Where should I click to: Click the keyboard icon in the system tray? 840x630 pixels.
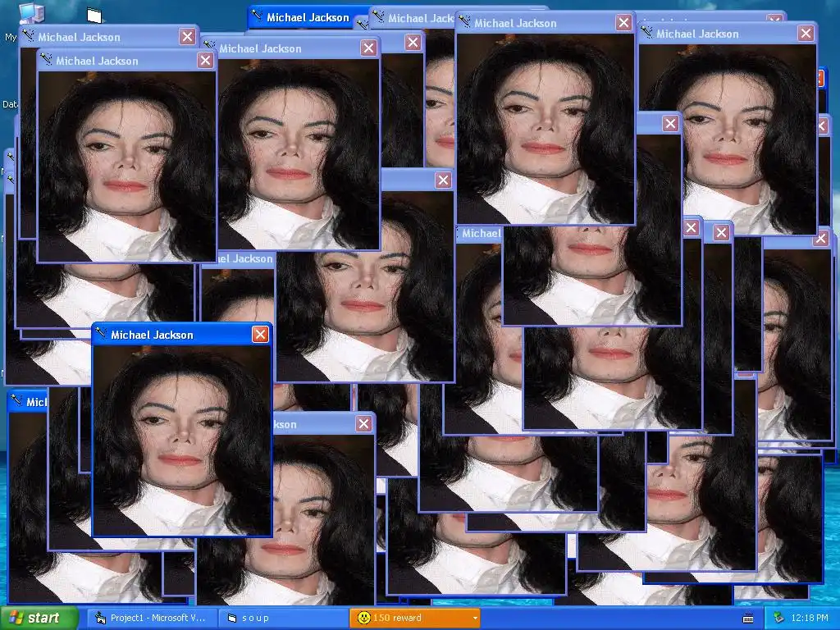(748, 619)
